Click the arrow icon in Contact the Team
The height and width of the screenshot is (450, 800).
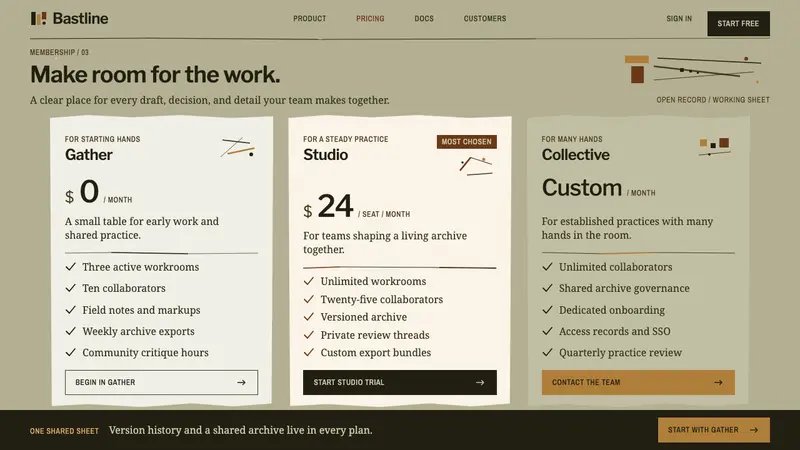point(718,382)
